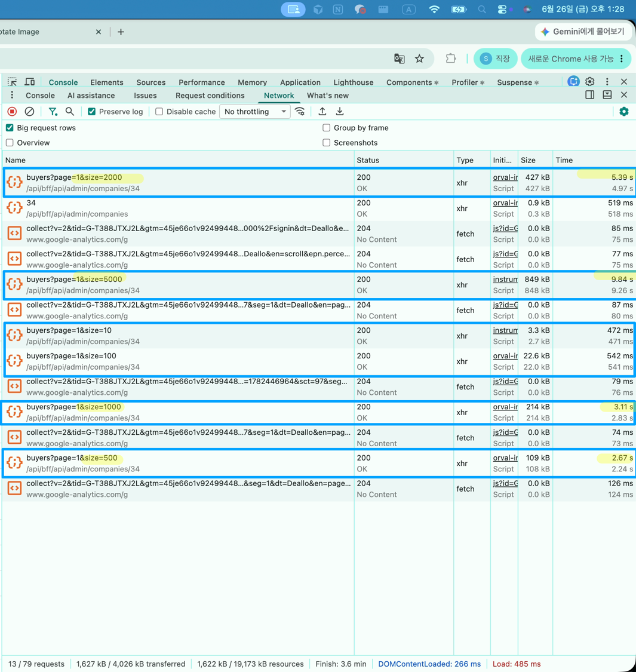Toggle the device toolbar icon
This screenshot has width=636, height=672.
coord(30,82)
